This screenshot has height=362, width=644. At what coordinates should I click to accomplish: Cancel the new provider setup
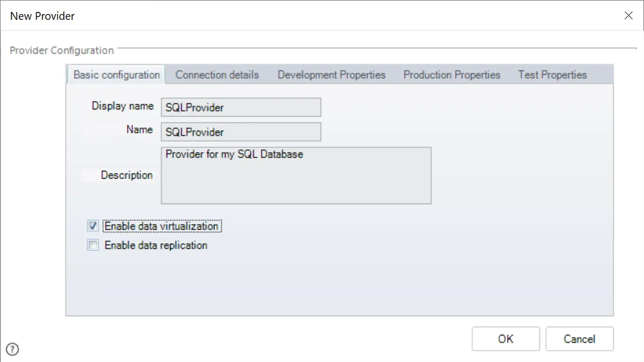579,339
